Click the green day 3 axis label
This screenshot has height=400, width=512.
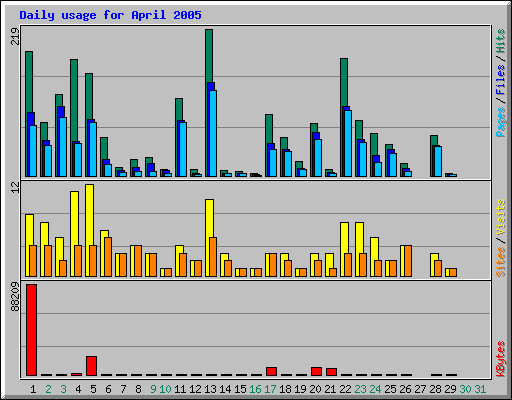point(63,389)
